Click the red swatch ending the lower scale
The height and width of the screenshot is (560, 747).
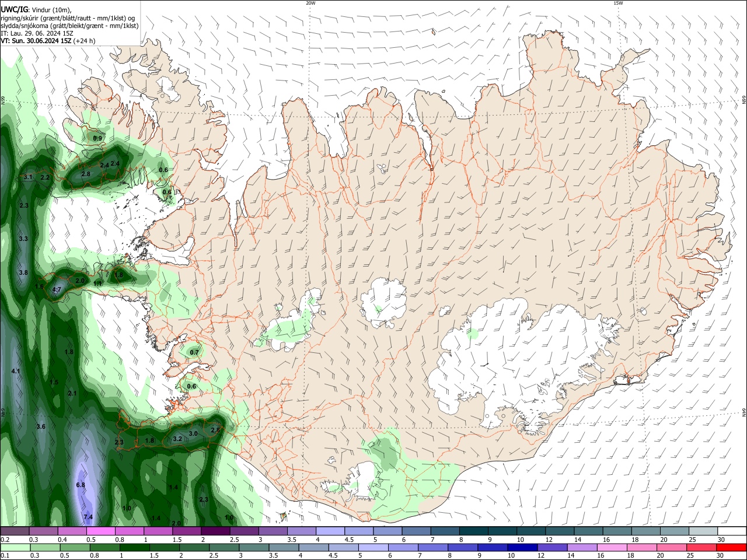click(732, 547)
